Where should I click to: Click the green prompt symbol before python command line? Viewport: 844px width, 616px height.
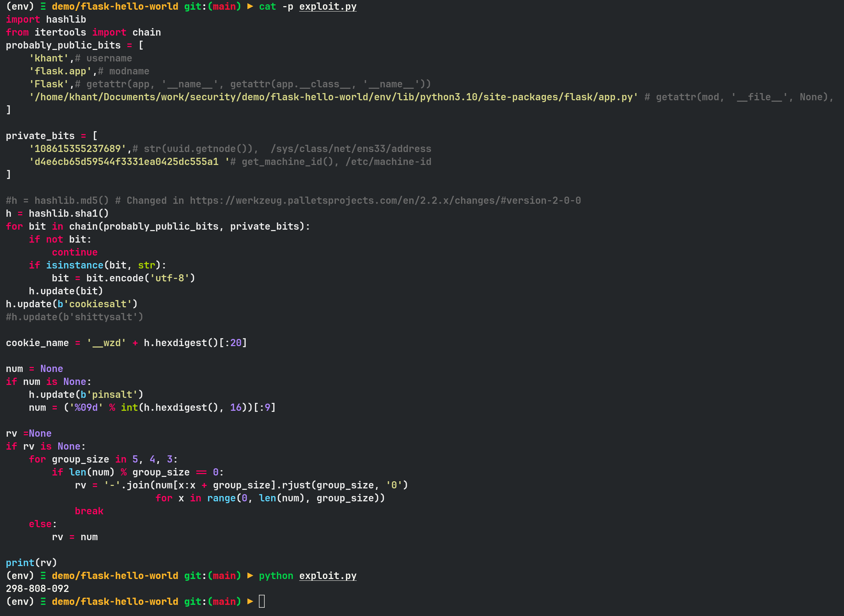tap(43, 576)
